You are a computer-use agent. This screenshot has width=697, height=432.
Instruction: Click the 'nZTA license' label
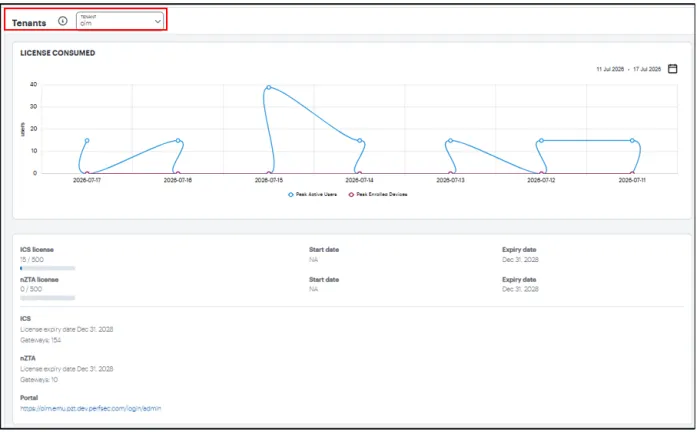tap(39, 280)
